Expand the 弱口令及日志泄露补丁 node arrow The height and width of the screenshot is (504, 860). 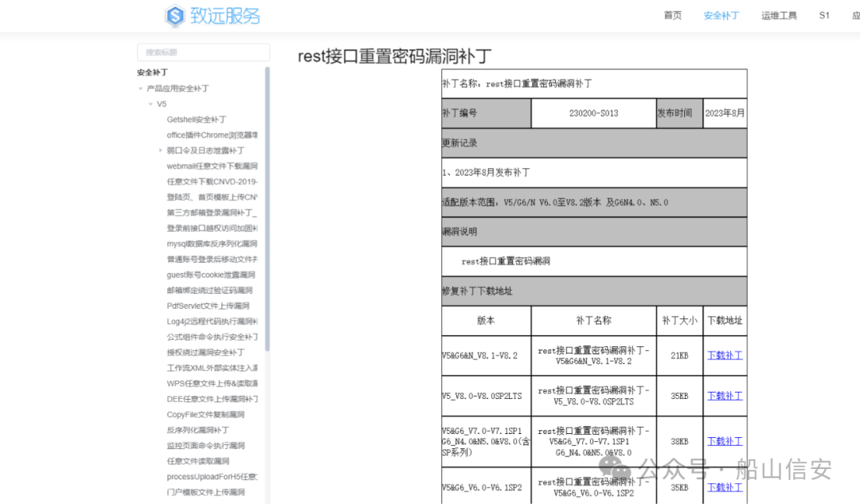160,150
